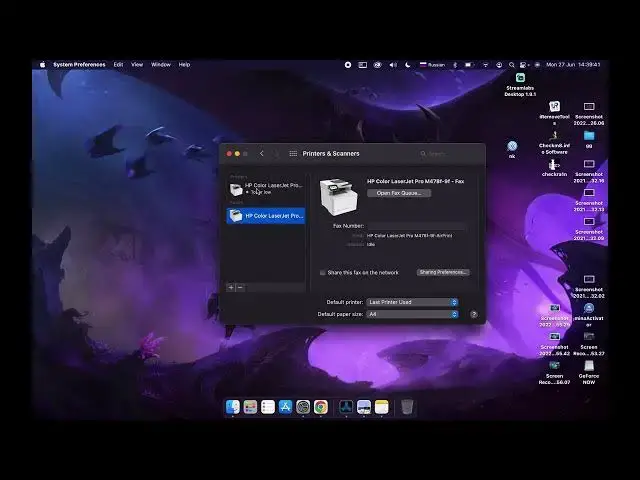
Task: Click the Search field in Printers & Scanners
Action: click(x=449, y=154)
